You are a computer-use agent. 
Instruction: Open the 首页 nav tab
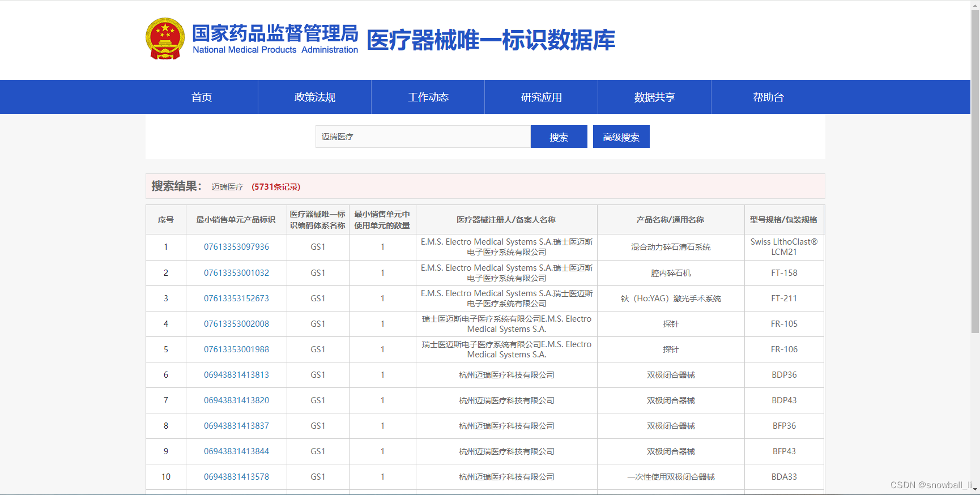(x=202, y=97)
